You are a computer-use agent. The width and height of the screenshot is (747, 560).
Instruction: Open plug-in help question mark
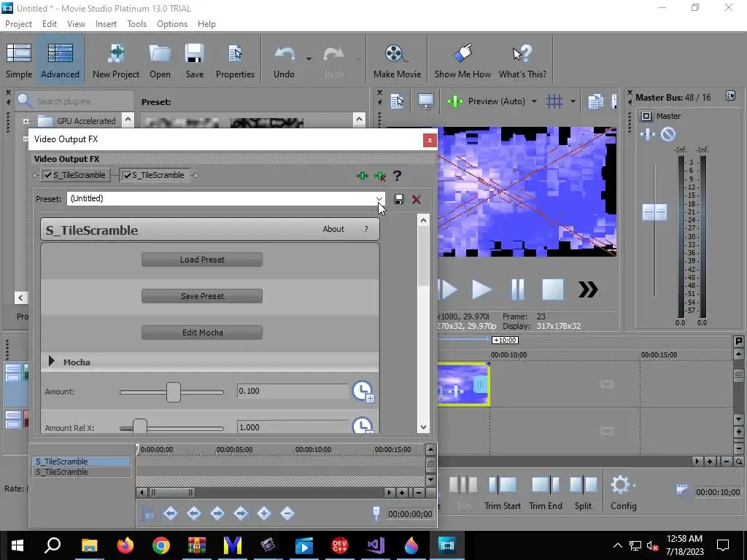397,176
